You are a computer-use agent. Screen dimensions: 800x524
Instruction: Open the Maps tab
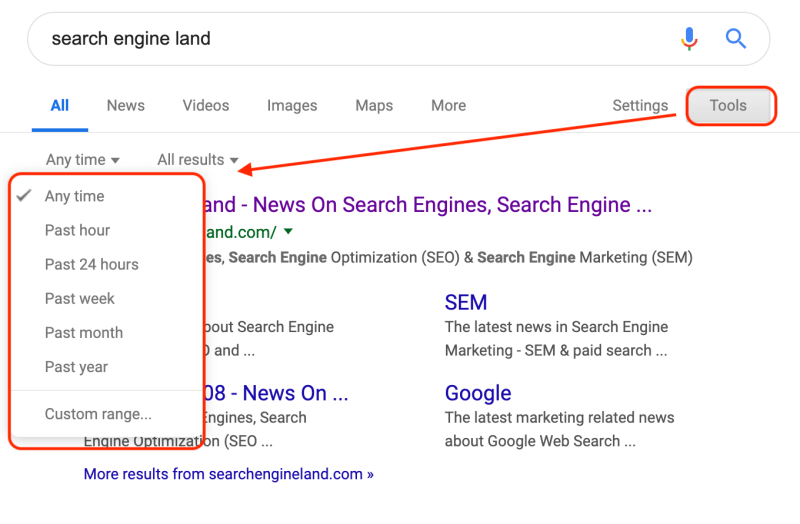coord(374,106)
